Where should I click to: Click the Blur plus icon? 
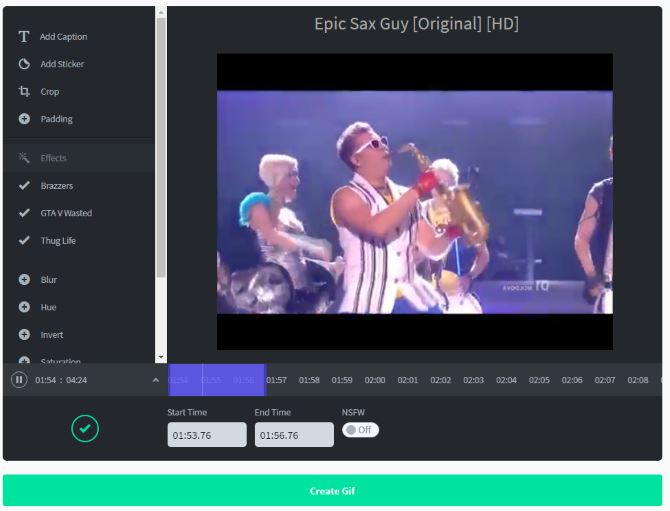(24, 280)
